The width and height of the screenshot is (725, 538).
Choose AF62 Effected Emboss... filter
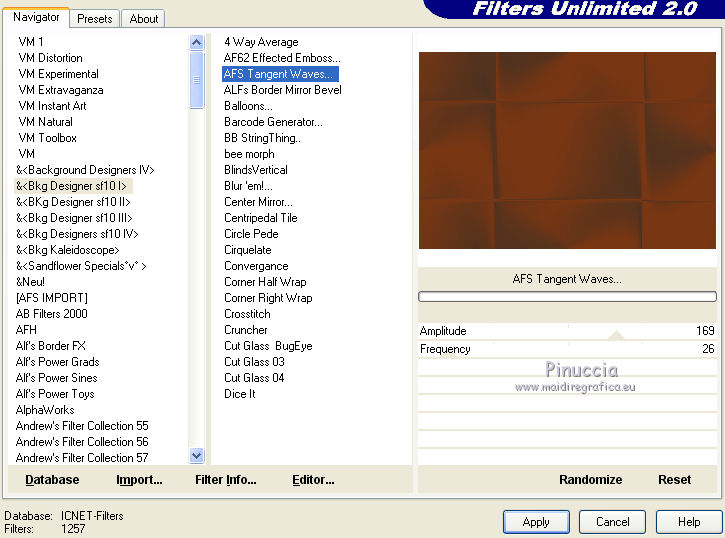282,58
